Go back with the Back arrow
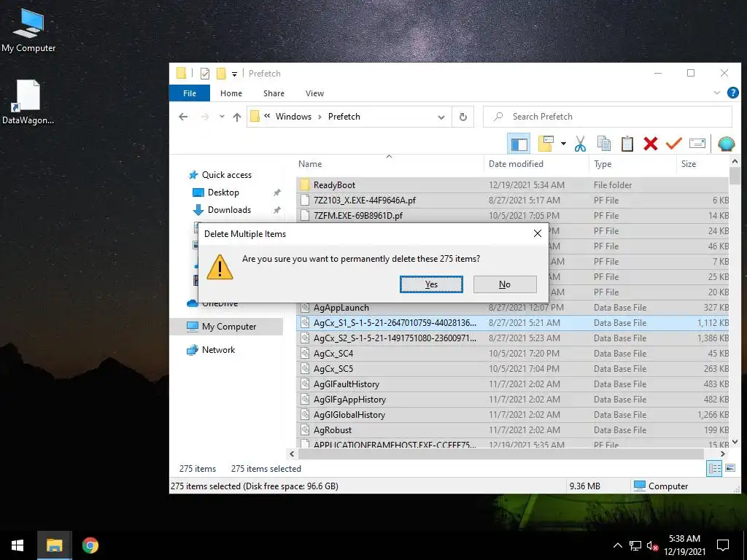The height and width of the screenshot is (560, 747). [x=183, y=117]
